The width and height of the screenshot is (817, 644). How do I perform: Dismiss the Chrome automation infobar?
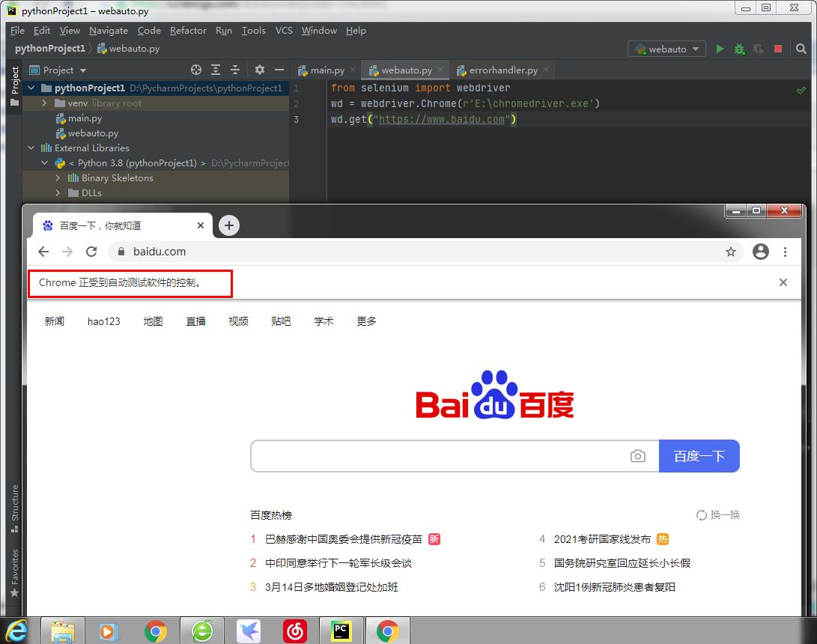tap(783, 282)
